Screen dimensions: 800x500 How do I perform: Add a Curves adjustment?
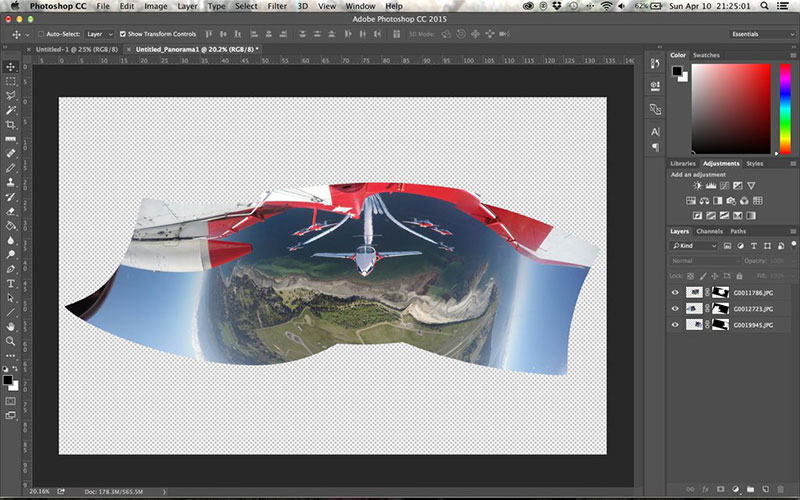(724, 186)
